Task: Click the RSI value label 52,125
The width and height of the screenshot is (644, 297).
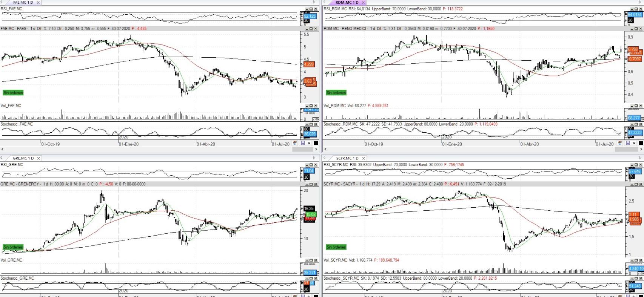Action: [310, 16]
